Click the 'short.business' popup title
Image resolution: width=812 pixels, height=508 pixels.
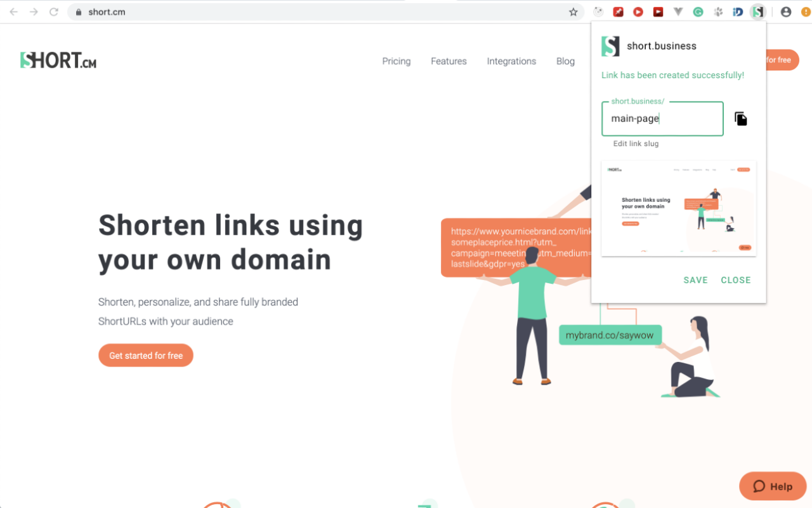662,46
